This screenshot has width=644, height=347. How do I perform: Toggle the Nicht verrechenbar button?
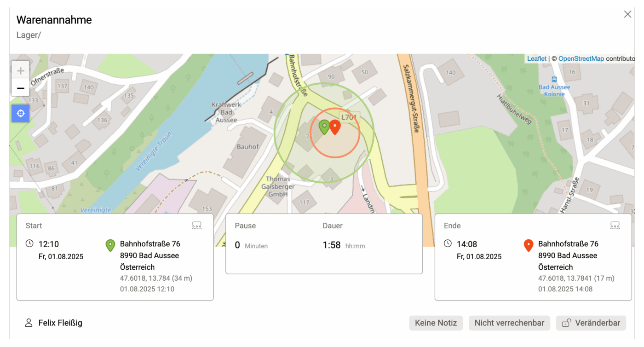point(509,323)
